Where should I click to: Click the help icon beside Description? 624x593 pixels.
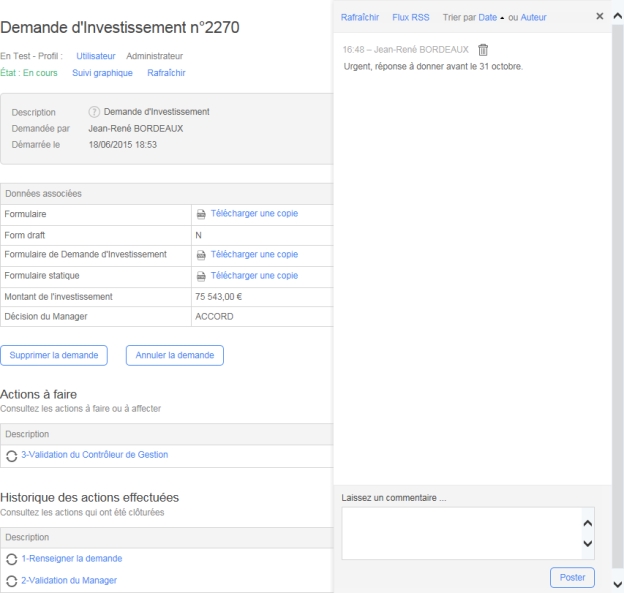[x=95, y=112]
